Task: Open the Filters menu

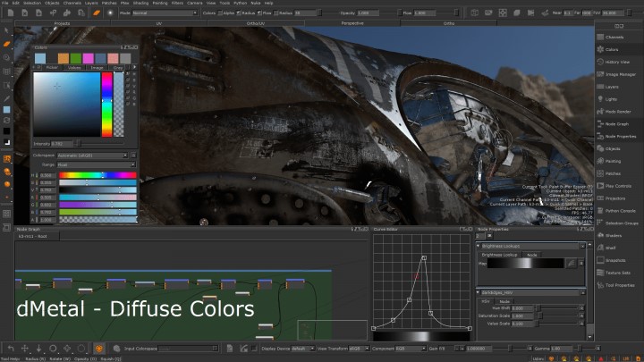Action: point(176,3)
